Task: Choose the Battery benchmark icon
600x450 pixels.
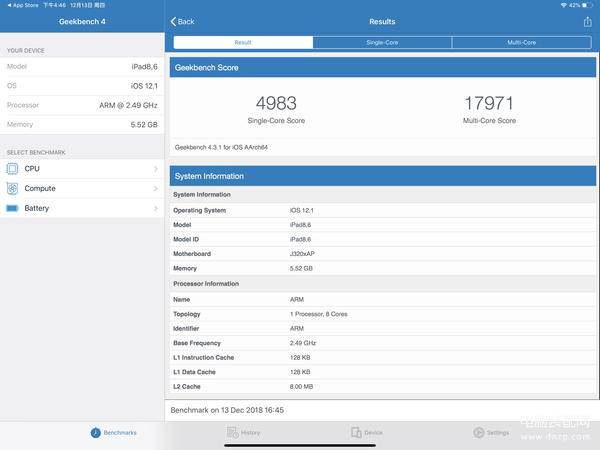Action: (12, 208)
